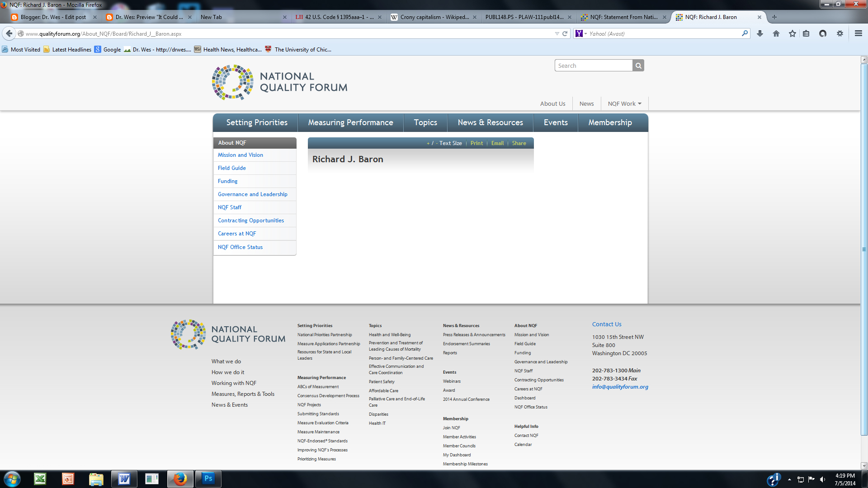Open the About Us link
Viewport: 868px width, 488px height.
pos(552,103)
